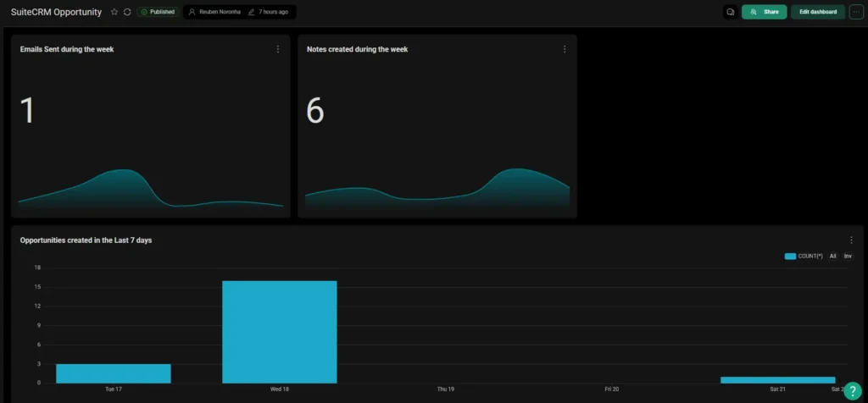Star the SuiteCRM Opportunity dashboard as favorite
The height and width of the screenshot is (403, 868).
click(114, 12)
